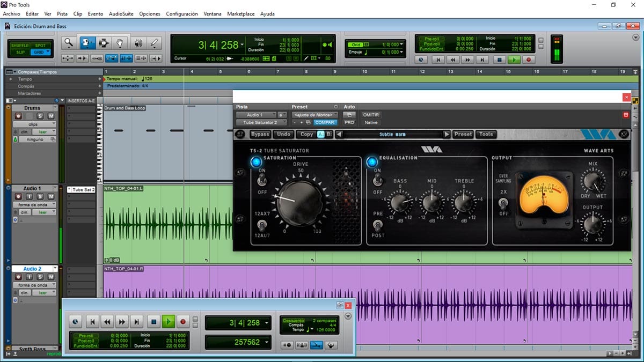
Task: Rewind in floating Transport window
Action: [107, 322]
